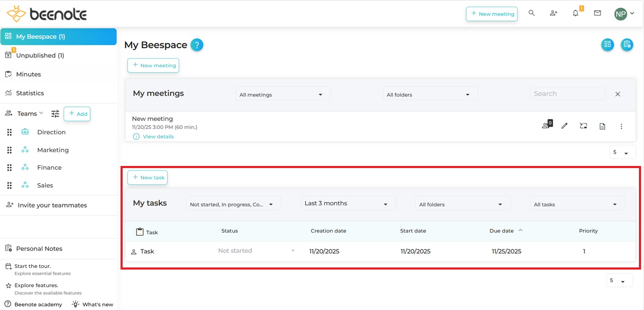Open the mail envelope icon
This screenshot has width=644, height=310.
coord(597,13)
